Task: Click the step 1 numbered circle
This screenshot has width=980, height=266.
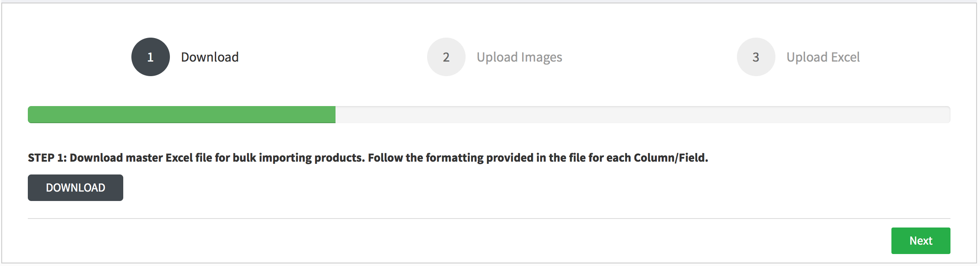Action: 151,57
